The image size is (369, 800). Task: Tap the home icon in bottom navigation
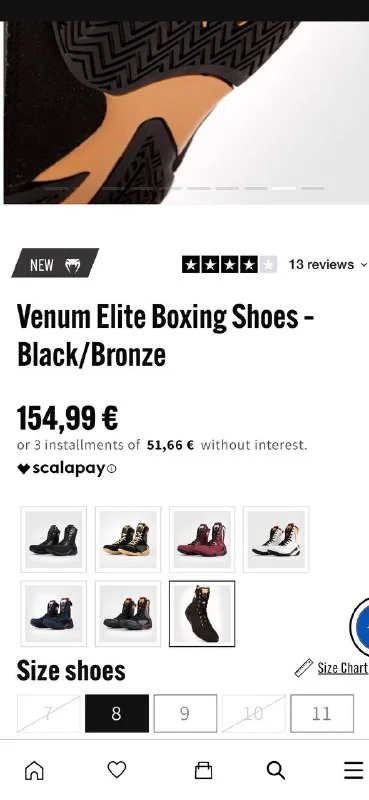(34, 770)
